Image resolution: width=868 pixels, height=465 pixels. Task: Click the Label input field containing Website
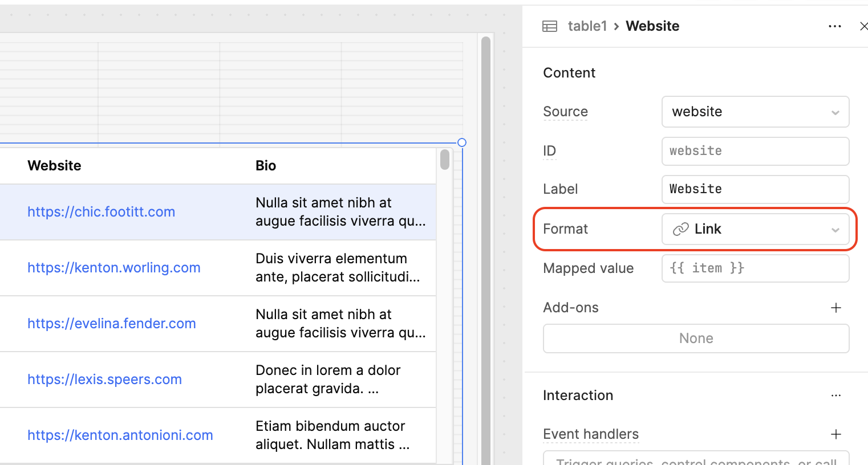(x=755, y=189)
